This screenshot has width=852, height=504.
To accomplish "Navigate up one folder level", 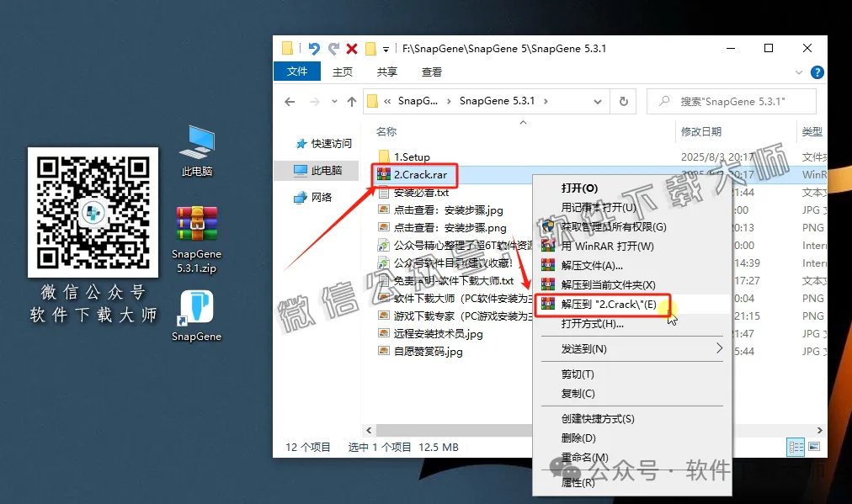I will pos(351,101).
